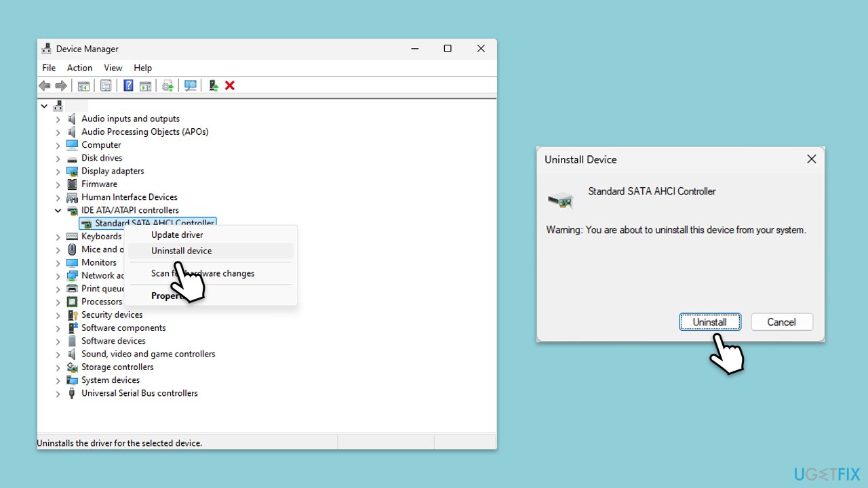868x488 pixels.
Task: Select Human Interface Devices row
Action: tap(130, 197)
